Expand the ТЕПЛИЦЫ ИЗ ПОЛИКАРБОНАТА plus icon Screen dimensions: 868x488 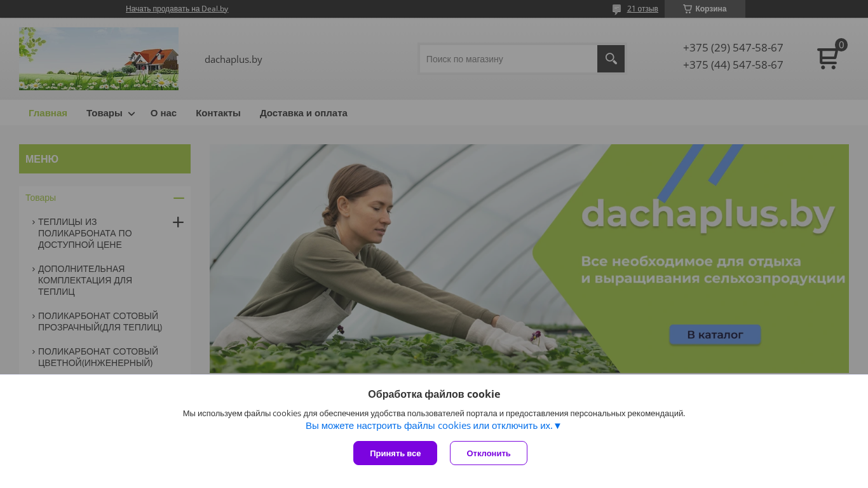[x=178, y=222]
